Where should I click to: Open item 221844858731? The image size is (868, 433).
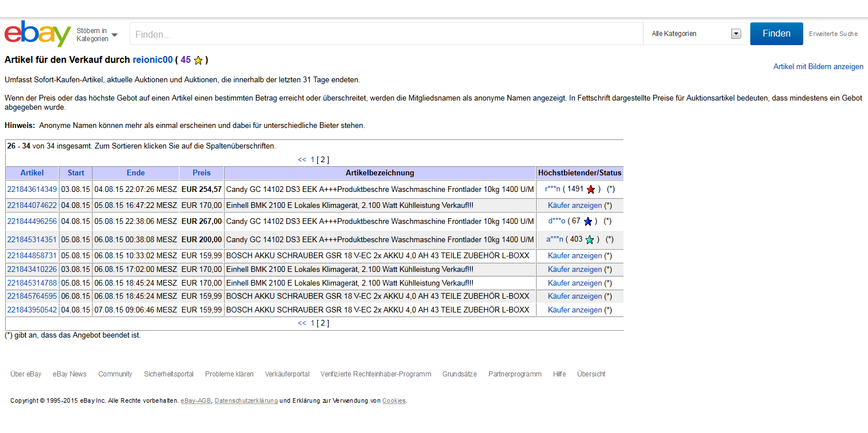pyautogui.click(x=32, y=255)
